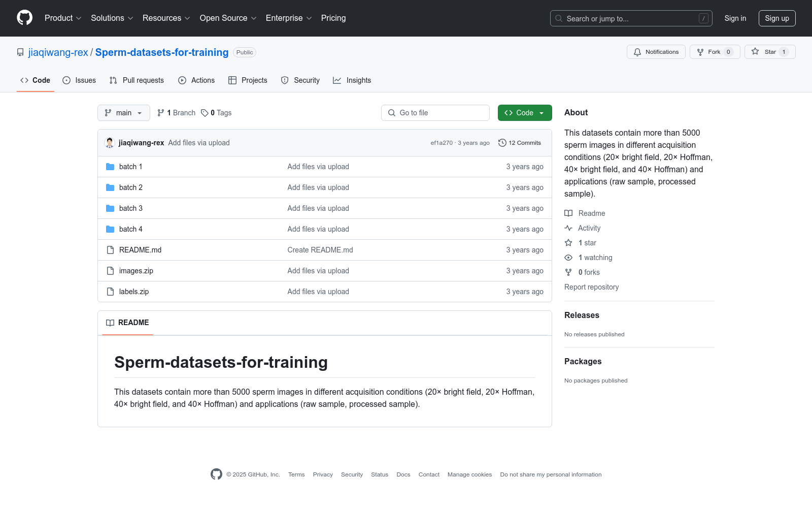
Task: Open the Resources dropdown
Action: click(166, 18)
